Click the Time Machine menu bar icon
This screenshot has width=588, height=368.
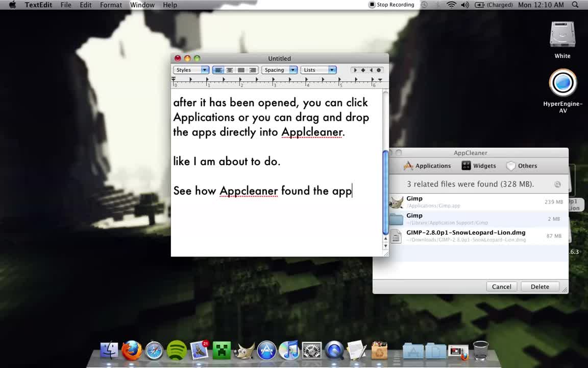(x=424, y=5)
